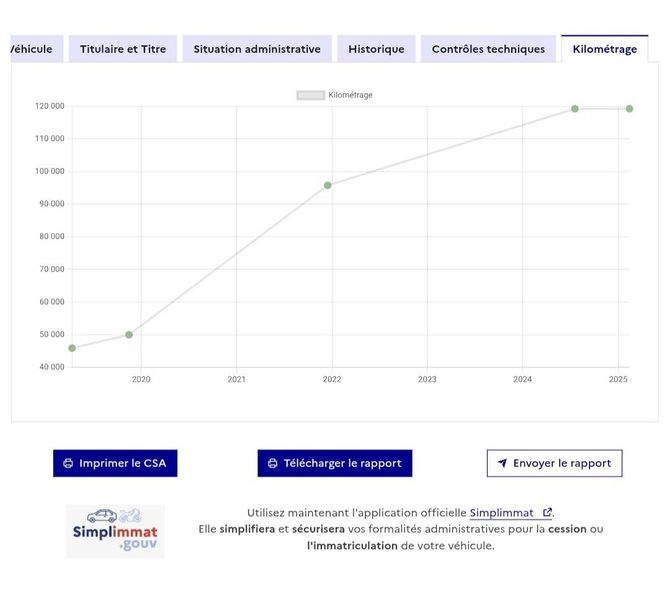Image resolution: width=670 pixels, height=600 pixels.
Task: Click the 2021 x-axis label
Action: click(x=237, y=379)
